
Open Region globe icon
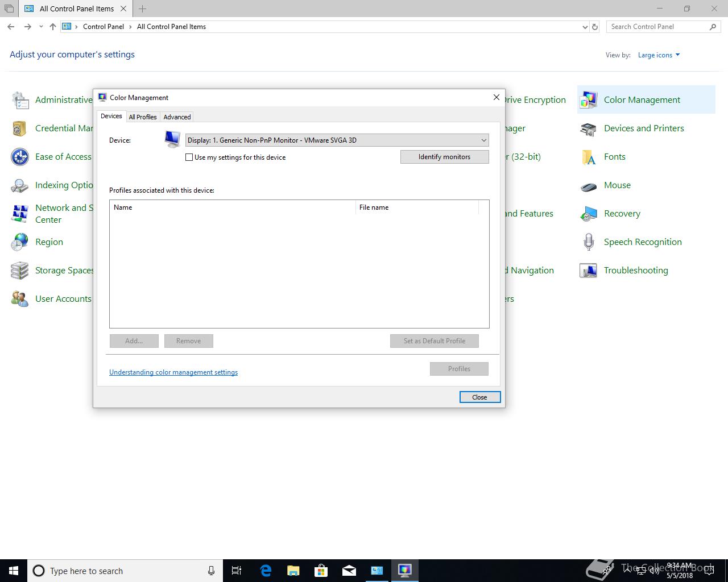[x=20, y=242]
